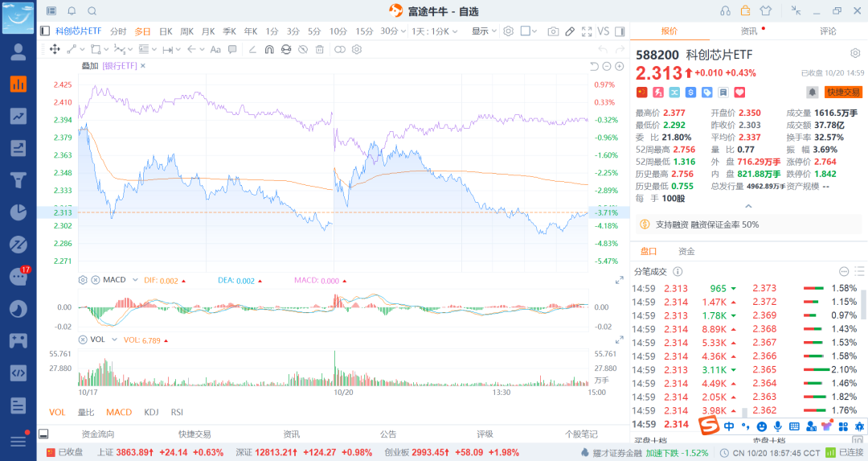Viewport: 868px width, 461px height.
Task: Select the move crosshair drawing tool
Action: (55, 49)
